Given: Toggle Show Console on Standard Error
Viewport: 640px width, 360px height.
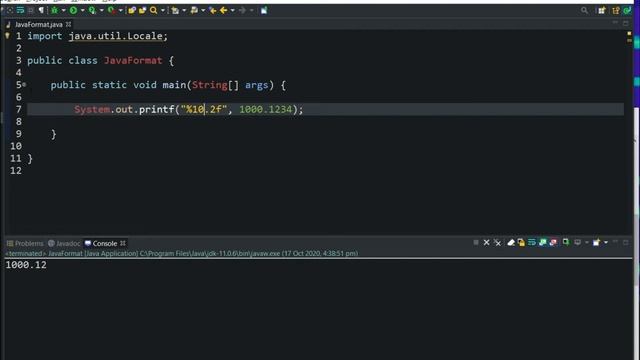Looking at the screenshot, I should pos(553,242).
